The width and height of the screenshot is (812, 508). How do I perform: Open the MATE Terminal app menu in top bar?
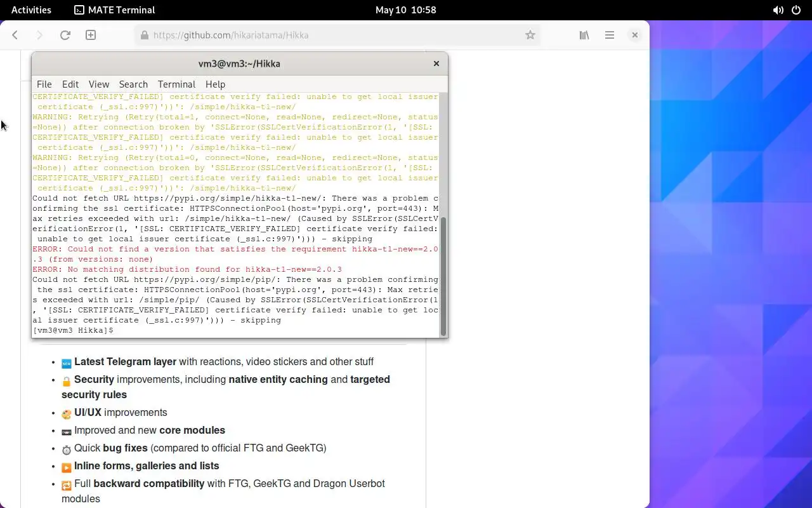coord(115,10)
